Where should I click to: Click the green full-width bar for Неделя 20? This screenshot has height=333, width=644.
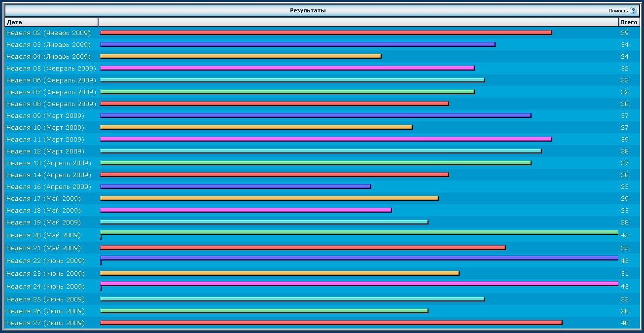point(359,232)
